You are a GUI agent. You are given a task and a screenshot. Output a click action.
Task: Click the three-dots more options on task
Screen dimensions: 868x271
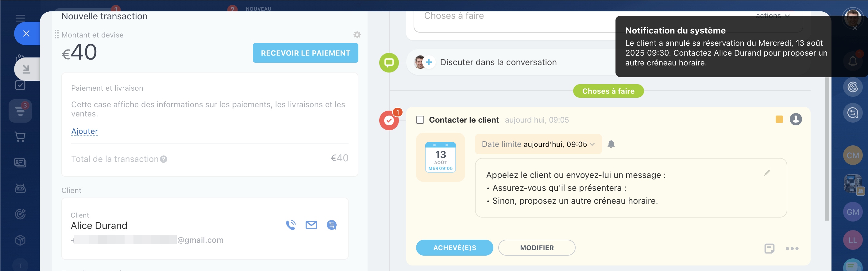pyautogui.click(x=792, y=248)
